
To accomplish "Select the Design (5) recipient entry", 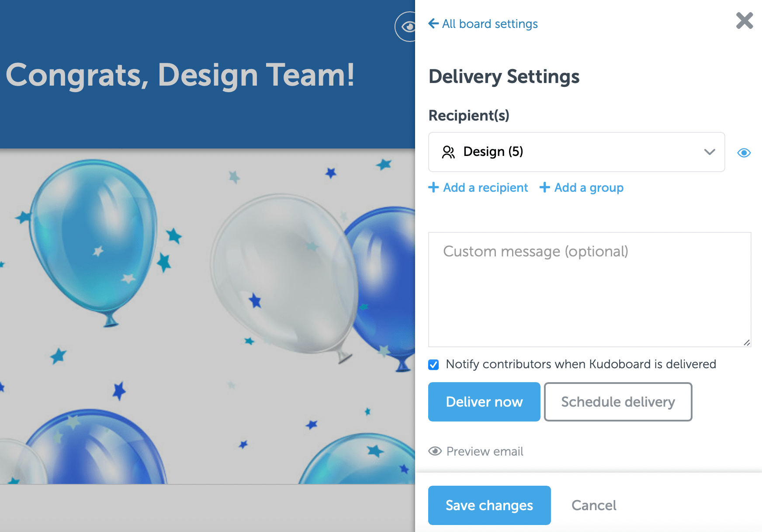I will pos(493,152).
